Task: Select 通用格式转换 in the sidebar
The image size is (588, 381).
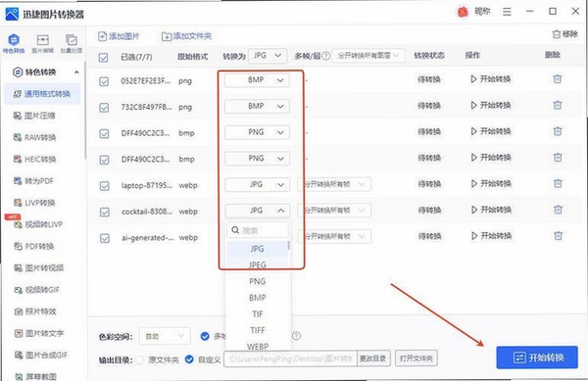Action: tap(42, 94)
